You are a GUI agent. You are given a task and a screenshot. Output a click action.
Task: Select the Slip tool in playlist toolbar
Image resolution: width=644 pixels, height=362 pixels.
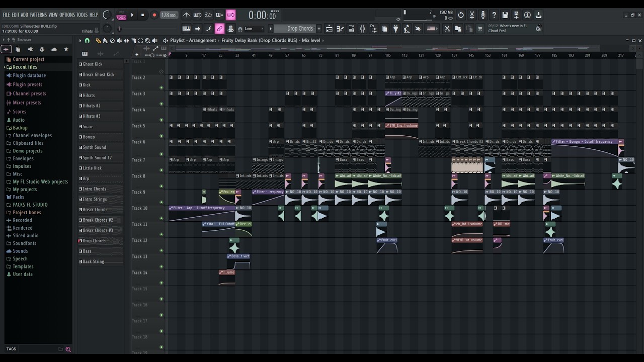[126, 40]
